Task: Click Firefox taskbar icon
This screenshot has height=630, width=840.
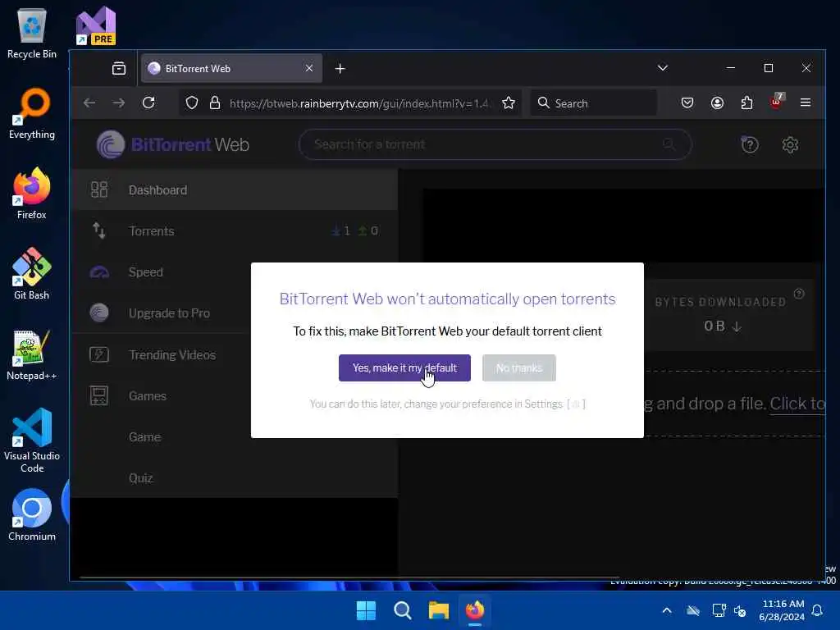Action: pos(475,610)
